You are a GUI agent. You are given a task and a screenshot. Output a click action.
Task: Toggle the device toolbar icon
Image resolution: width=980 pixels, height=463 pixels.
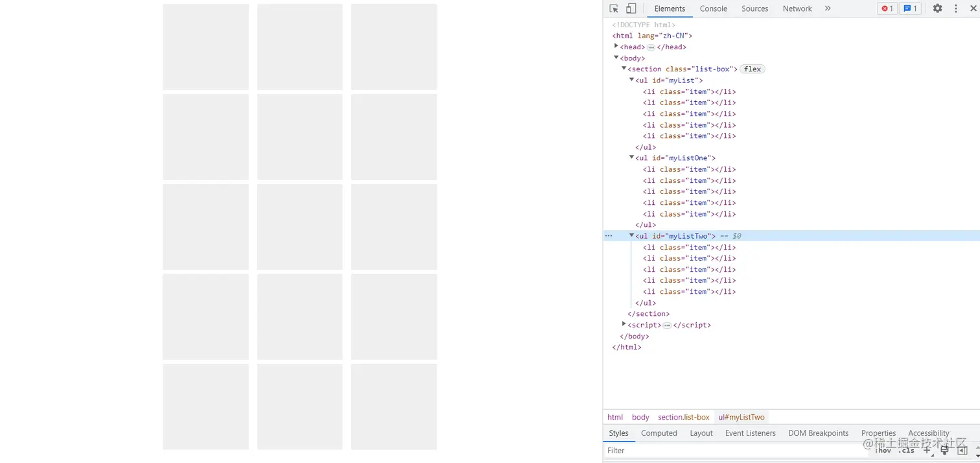click(x=631, y=8)
